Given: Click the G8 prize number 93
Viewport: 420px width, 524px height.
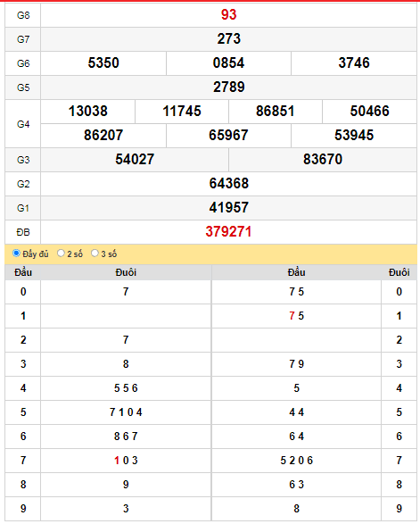Looking at the screenshot, I should 228,14.
